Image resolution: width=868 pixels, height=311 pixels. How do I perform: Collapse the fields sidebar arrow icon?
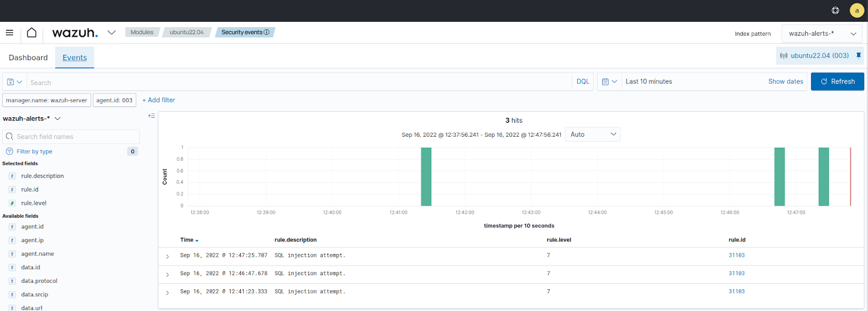151,116
